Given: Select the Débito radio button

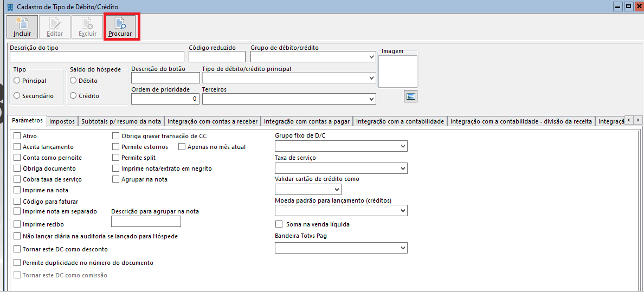Looking at the screenshot, I should (x=73, y=81).
